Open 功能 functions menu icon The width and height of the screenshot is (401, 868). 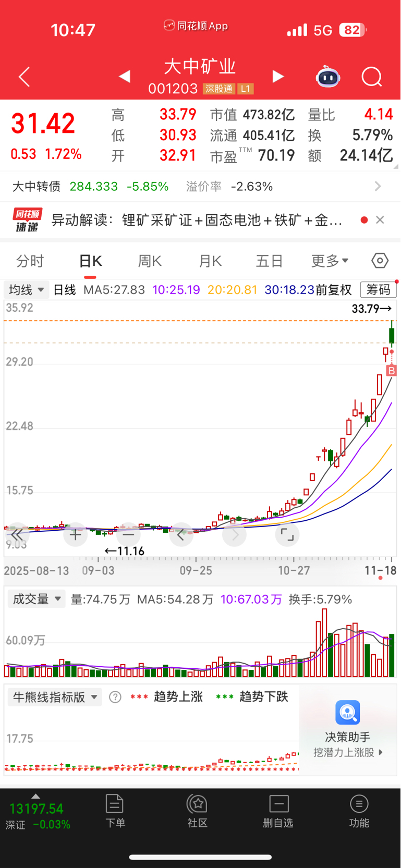click(359, 811)
